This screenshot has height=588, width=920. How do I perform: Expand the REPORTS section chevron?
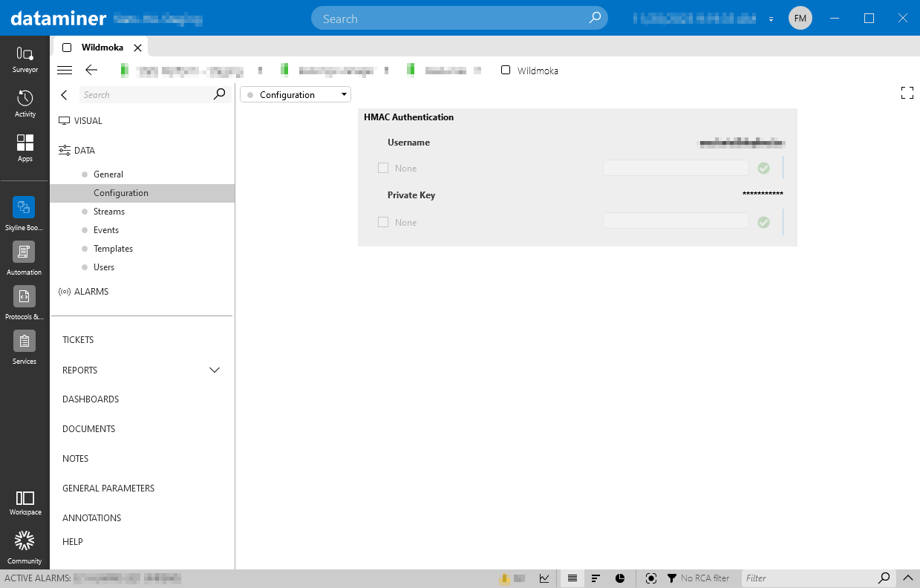[215, 370]
